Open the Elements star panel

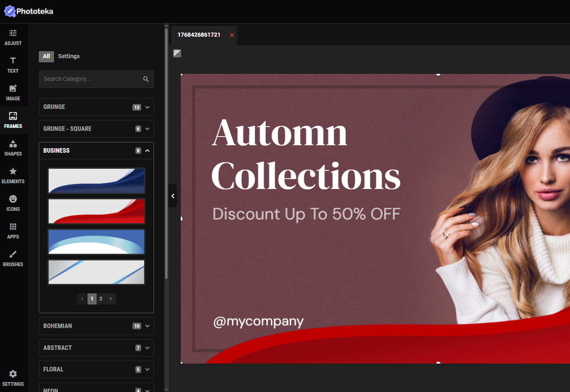pyautogui.click(x=13, y=175)
